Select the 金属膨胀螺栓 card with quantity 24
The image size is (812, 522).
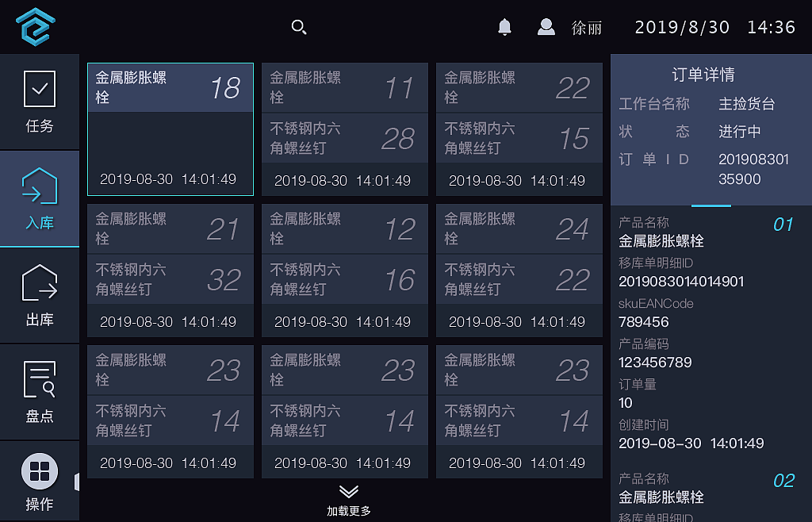tap(519, 228)
